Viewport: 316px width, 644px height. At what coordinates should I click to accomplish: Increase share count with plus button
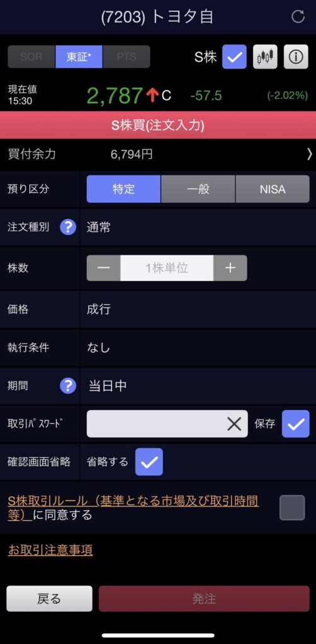coord(230,268)
